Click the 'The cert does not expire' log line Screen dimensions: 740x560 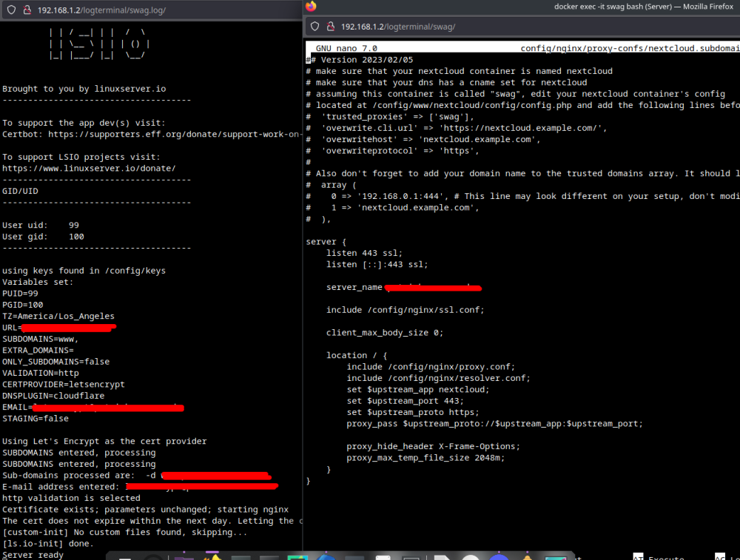[x=152, y=521]
